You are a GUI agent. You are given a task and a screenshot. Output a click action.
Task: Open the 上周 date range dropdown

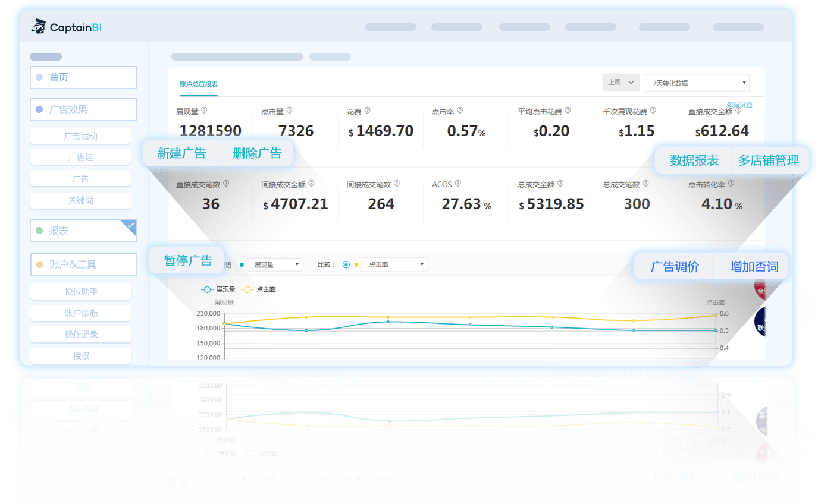(621, 83)
